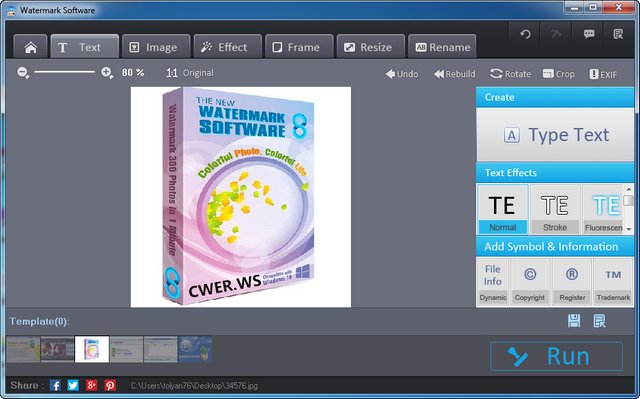Click the Run button
This screenshot has height=399, width=640.
pyautogui.click(x=556, y=356)
